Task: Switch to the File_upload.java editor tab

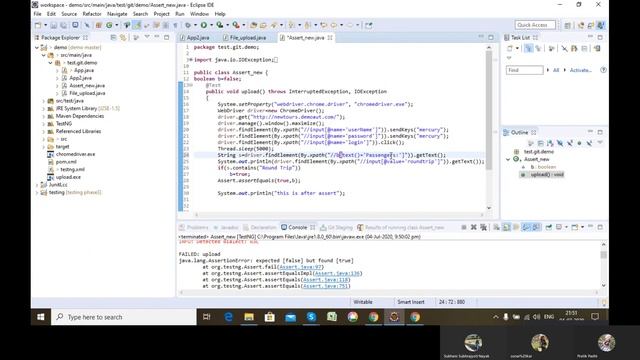Action: tap(245, 38)
